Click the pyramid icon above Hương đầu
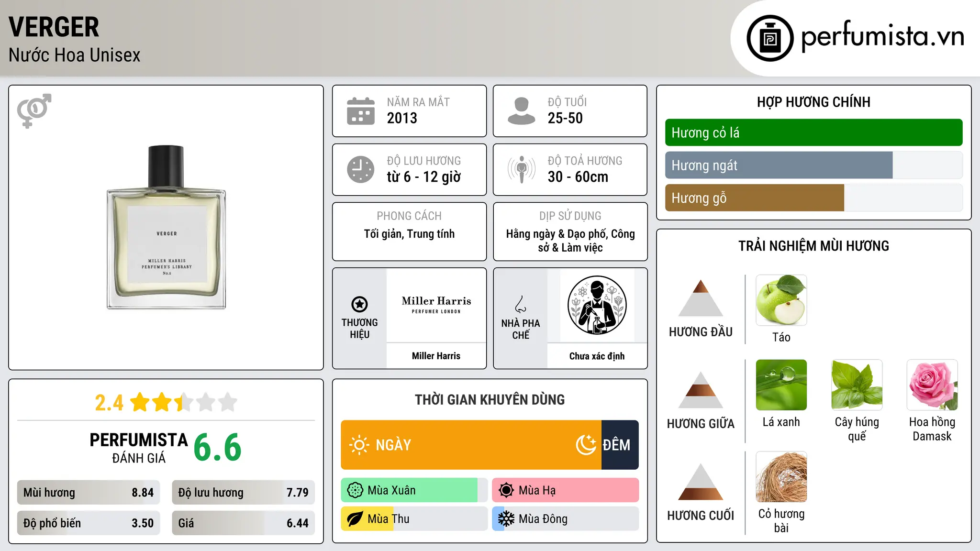This screenshot has height=551, width=980. (701, 298)
